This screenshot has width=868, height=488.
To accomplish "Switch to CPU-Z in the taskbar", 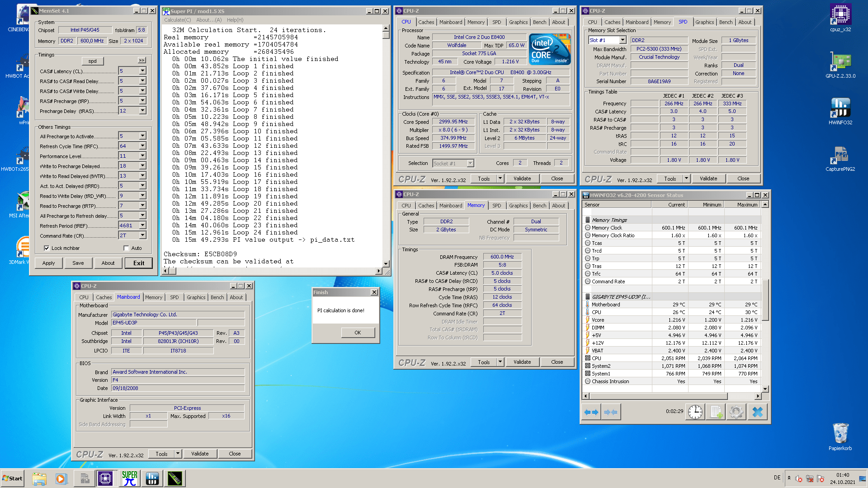I will tap(105, 479).
